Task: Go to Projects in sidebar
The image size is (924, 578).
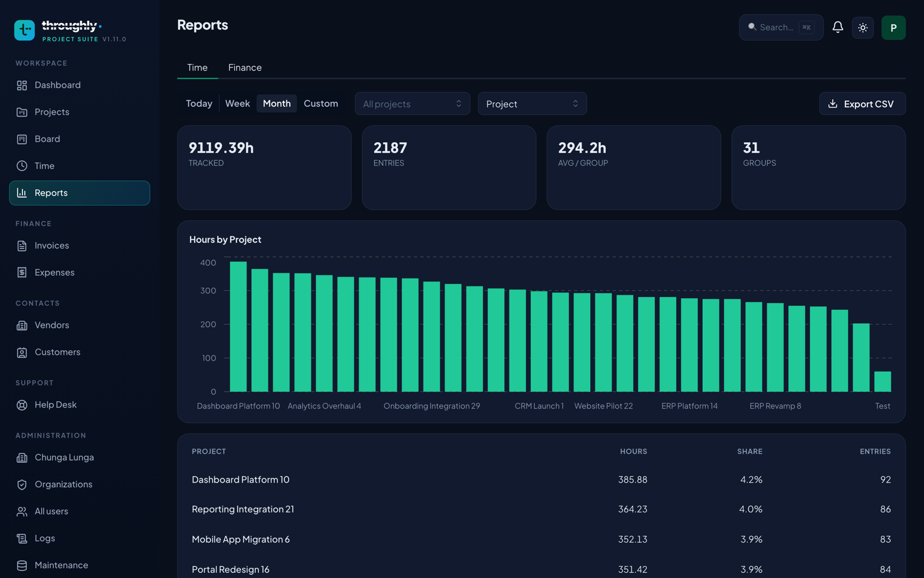Action: 80,112
